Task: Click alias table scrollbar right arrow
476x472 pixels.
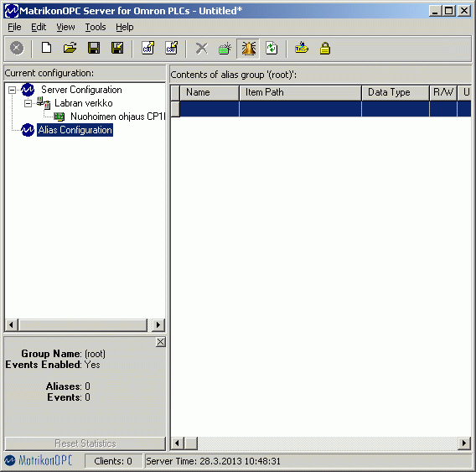Action: tap(464, 443)
